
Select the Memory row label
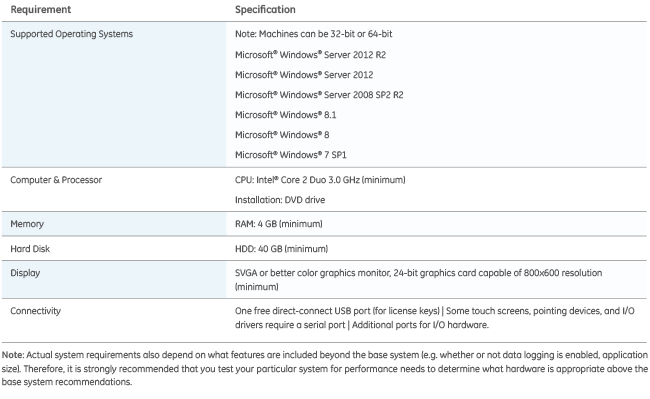27,224
